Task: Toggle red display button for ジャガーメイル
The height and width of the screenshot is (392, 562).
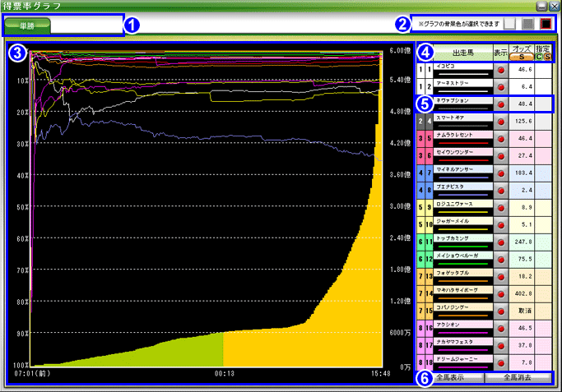Action: [501, 225]
